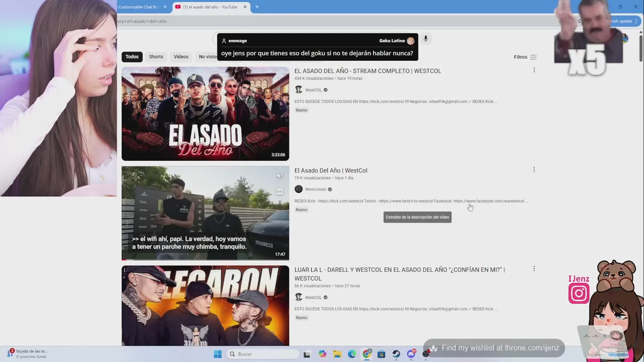Open title LUAR LA L - DARELL Y WESTCOL
Screen dimensions: 644x362
click(x=399, y=274)
